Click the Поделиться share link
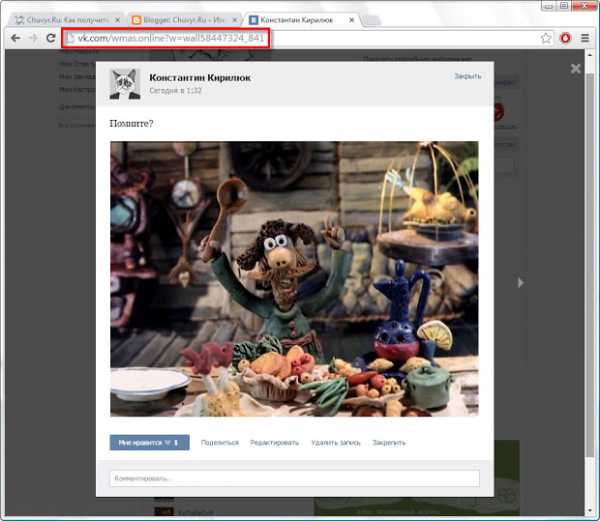Screen dimensions: 600x521 point(220,443)
